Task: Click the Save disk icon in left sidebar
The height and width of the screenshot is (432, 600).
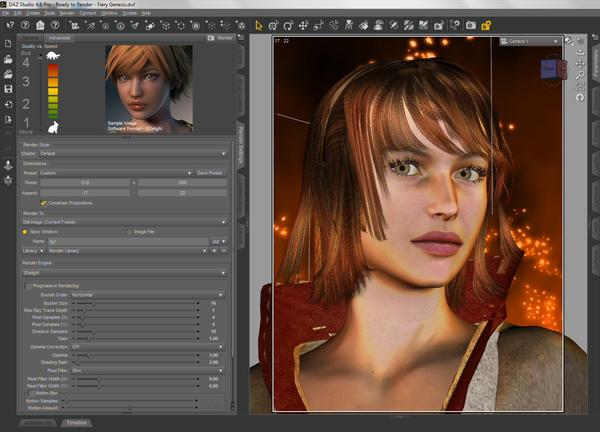Action: [x=8, y=89]
